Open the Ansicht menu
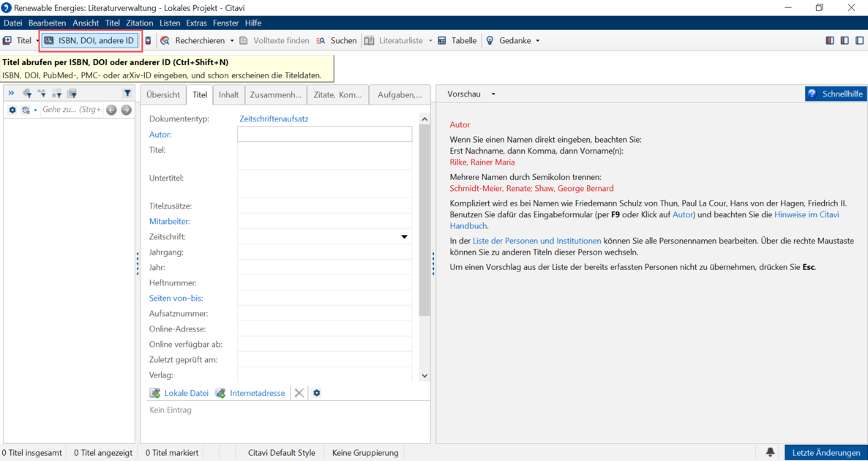The height and width of the screenshot is (461, 868). pos(86,23)
